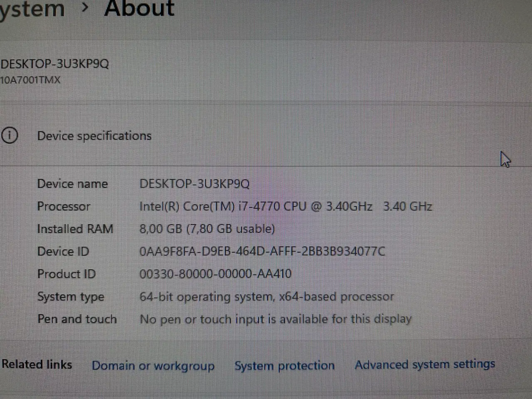
Task: Select Product ID 00330-80000-00000-AA410
Action: pyautogui.click(x=215, y=273)
